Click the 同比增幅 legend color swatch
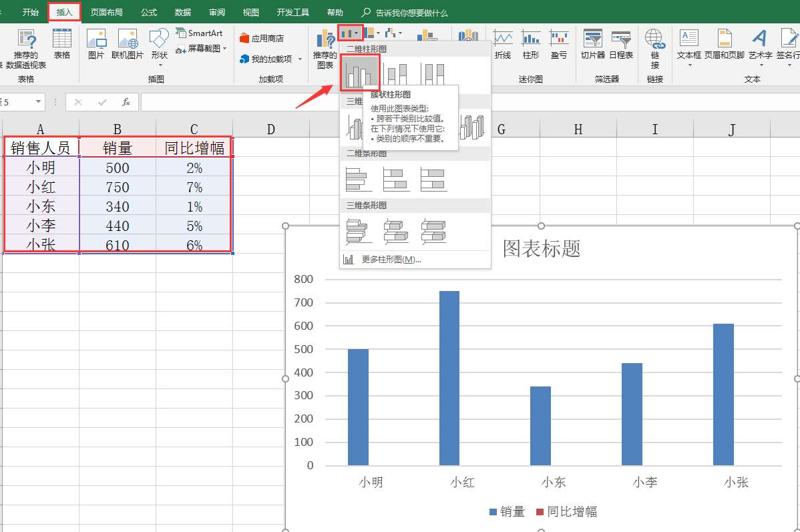800x532 pixels. tap(540, 511)
